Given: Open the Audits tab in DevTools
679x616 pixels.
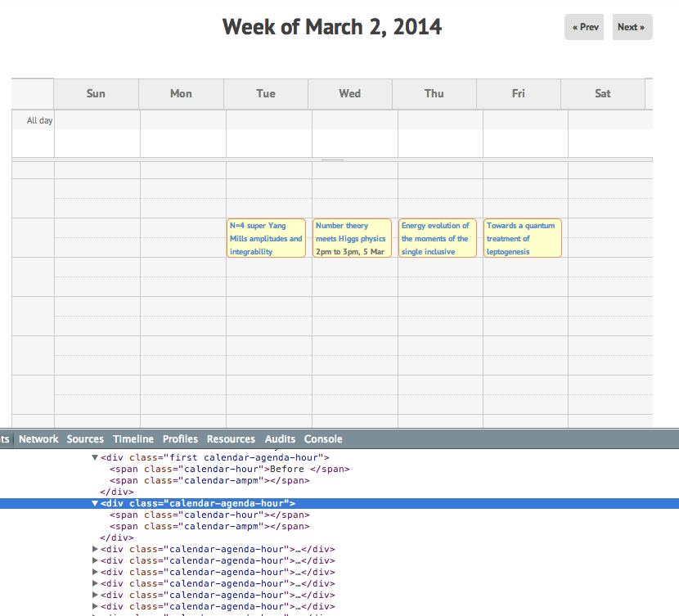Looking at the screenshot, I should coord(280,439).
